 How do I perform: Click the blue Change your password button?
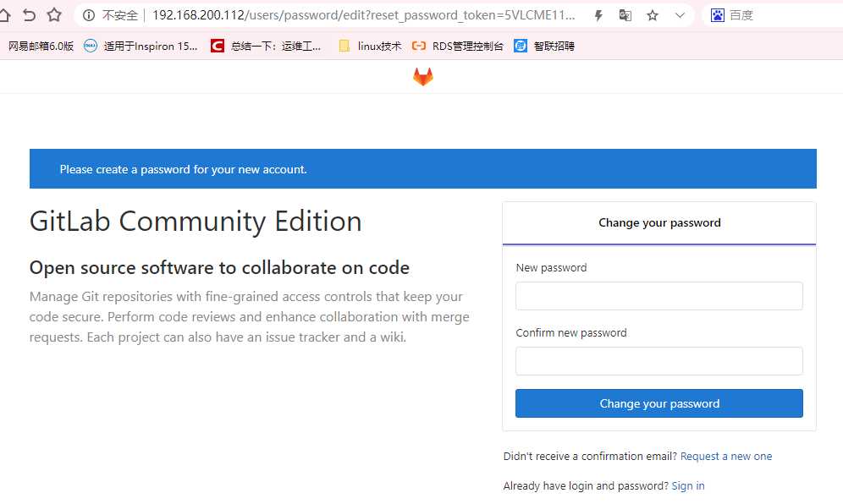click(659, 403)
